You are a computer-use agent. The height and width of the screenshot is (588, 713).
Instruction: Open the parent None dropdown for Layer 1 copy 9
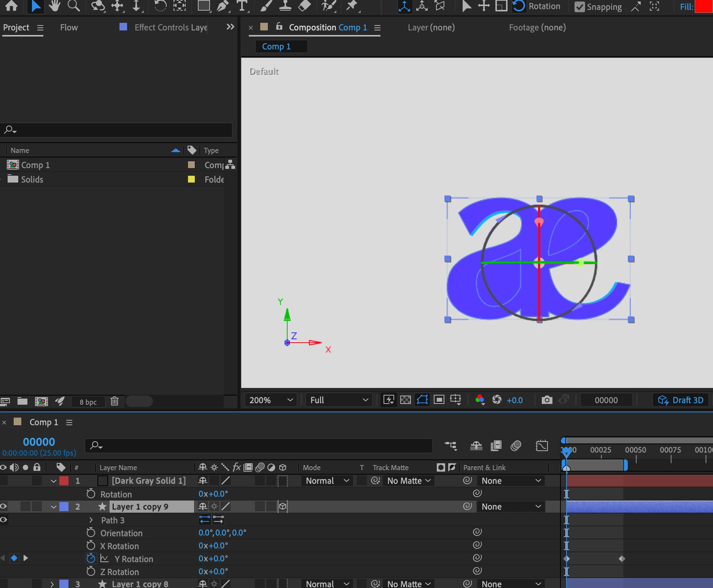coord(511,507)
